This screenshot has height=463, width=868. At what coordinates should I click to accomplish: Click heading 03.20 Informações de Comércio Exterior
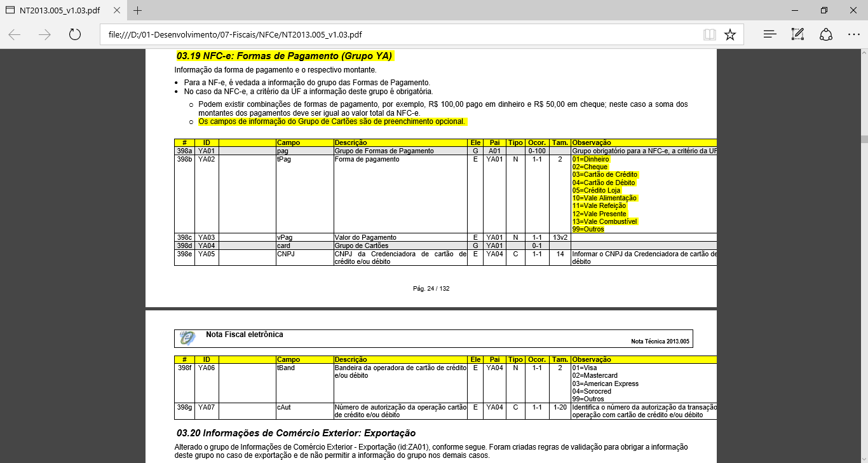(296, 433)
